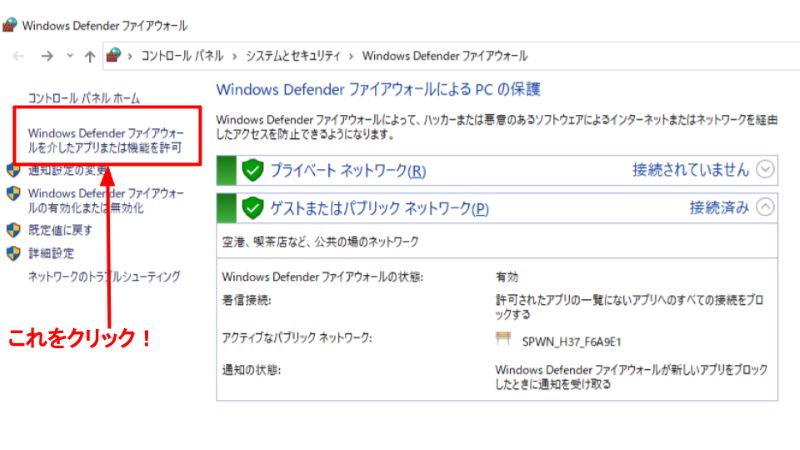Click the 接続されていません status text
The image size is (800, 450).
click(x=691, y=169)
